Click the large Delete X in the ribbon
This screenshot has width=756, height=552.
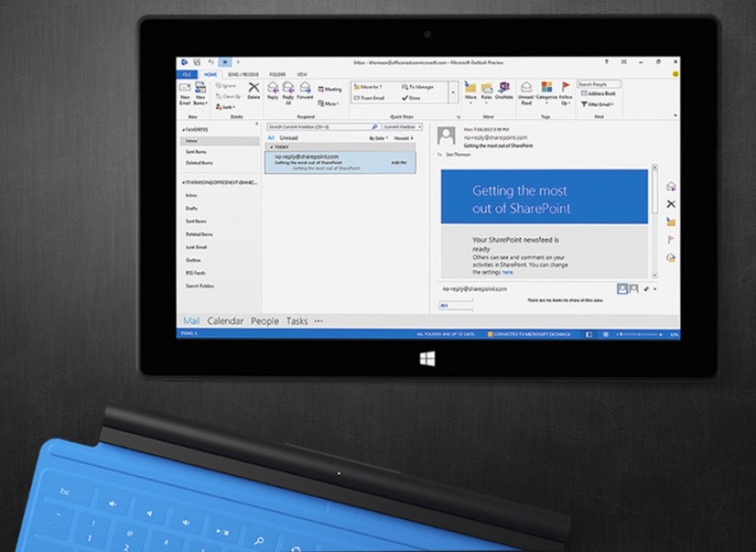tap(254, 90)
